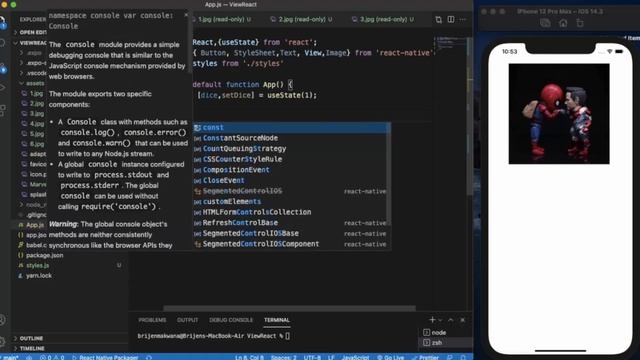Image resolution: width=640 pixels, height=360 pixels.
Task: Click the React Native Packager status item
Action: click(x=105, y=357)
